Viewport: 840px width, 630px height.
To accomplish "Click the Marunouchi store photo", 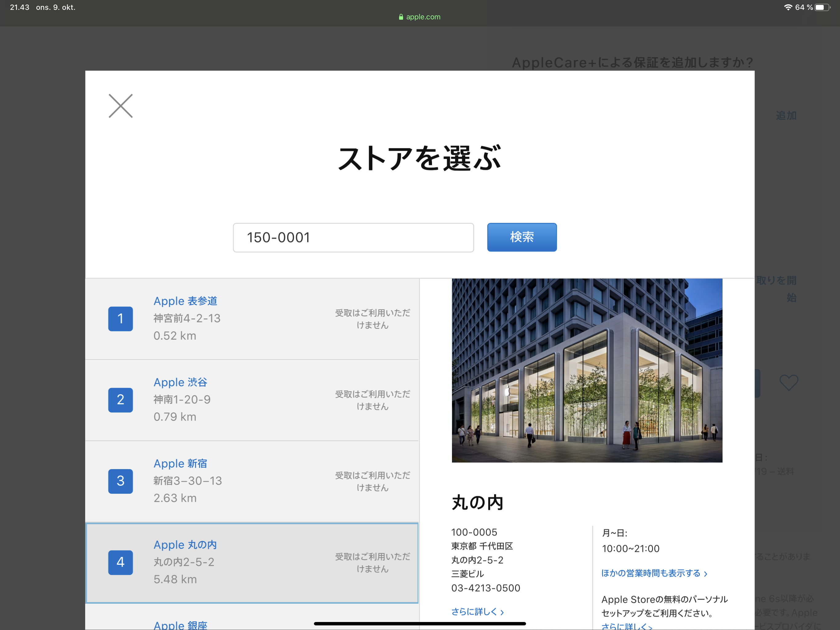I will coord(587,370).
